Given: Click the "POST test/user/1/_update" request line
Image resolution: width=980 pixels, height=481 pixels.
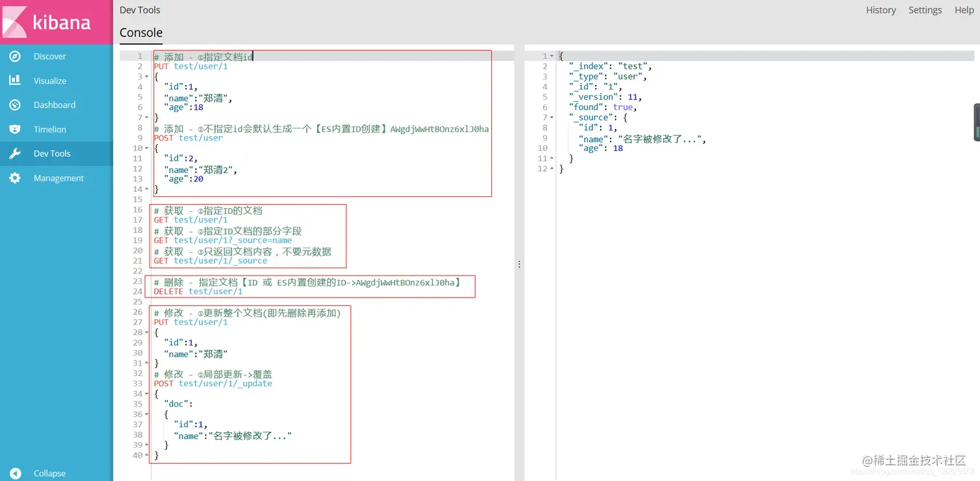Looking at the screenshot, I should pyautogui.click(x=213, y=384).
